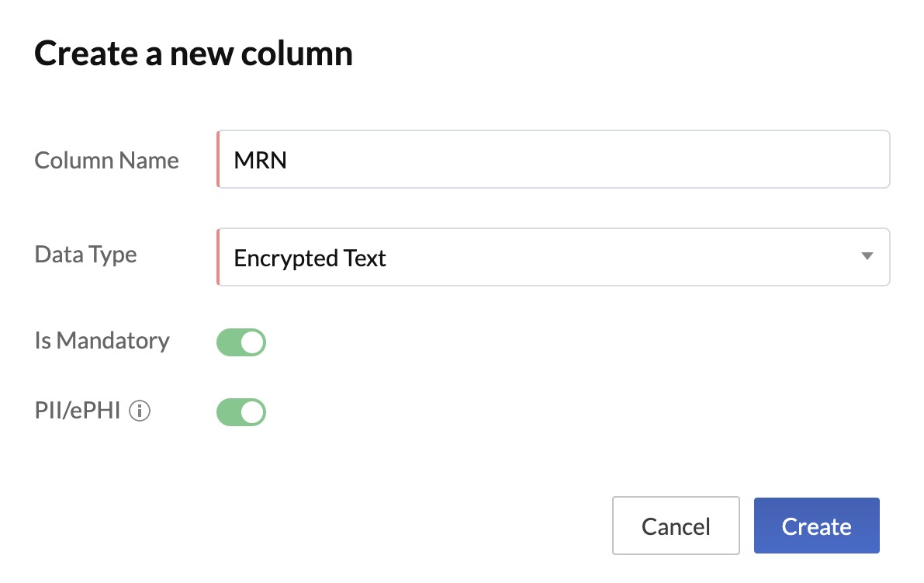The image size is (924, 583).
Task: Disable the Is Mandatory toggle
Action: pyautogui.click(x=241, y=342)
